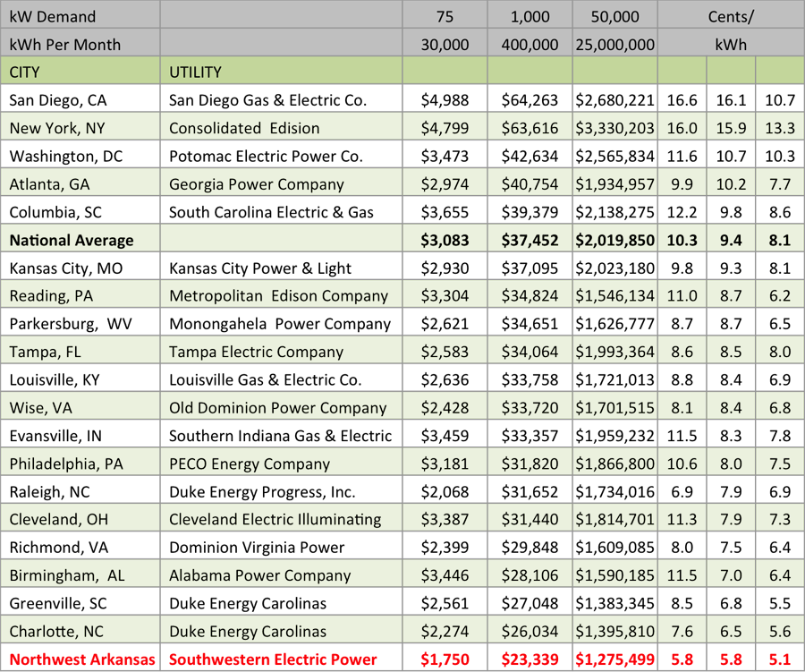805x672 pixels.
Task: Click the 'Tampa Electric Company' cell
Action: pos(282,351)
